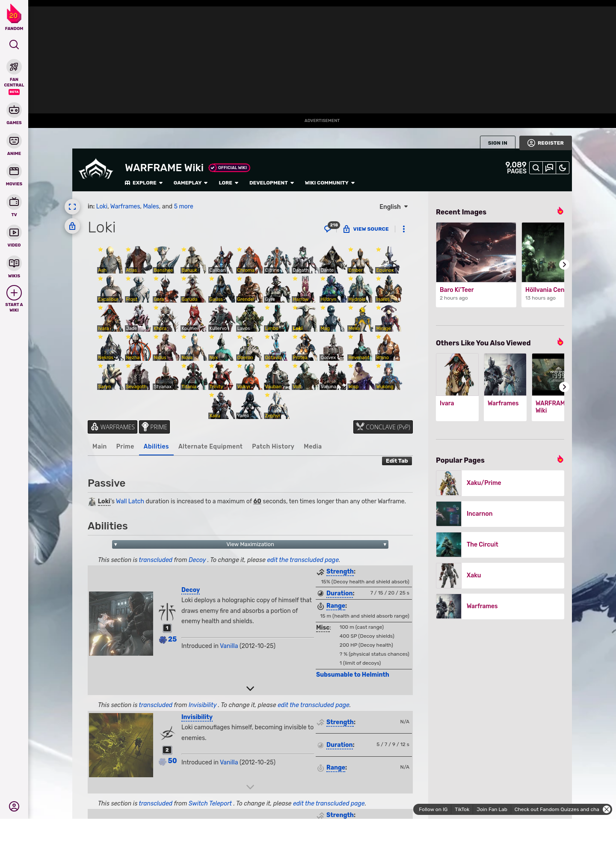Open page actions three-dot menu
The height and width of the screenshot is (856, 616).
[x=404, y=229]
